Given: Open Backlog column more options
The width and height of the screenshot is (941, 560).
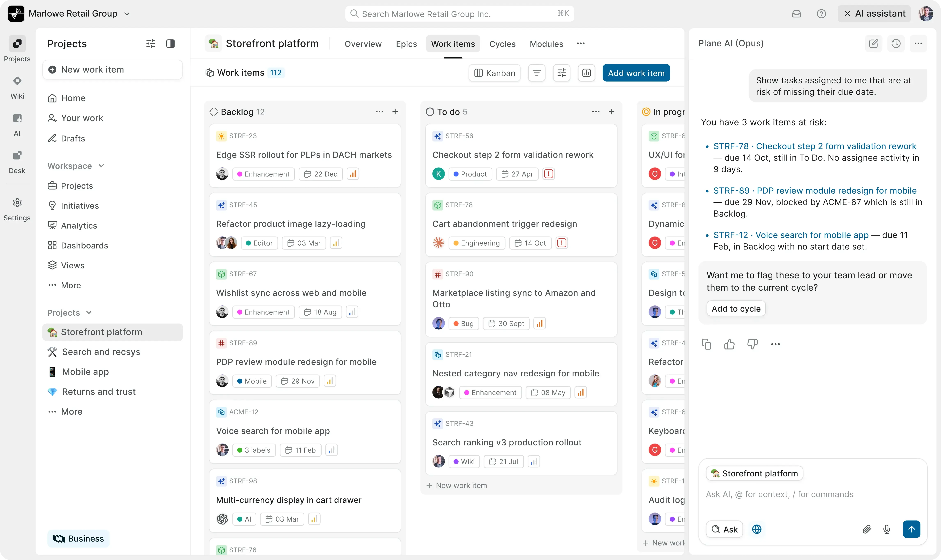Looking at the screenshot, I should click(380, 112).
